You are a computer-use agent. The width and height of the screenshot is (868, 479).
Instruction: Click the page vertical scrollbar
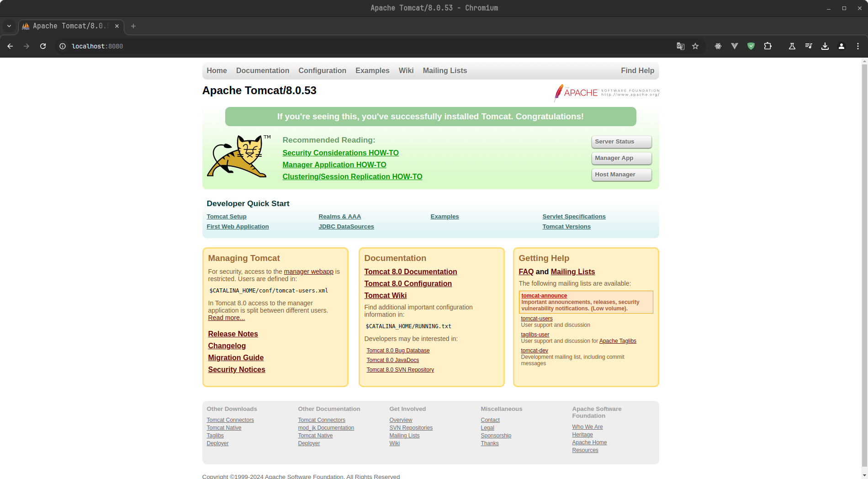click(x=864, y=265)
